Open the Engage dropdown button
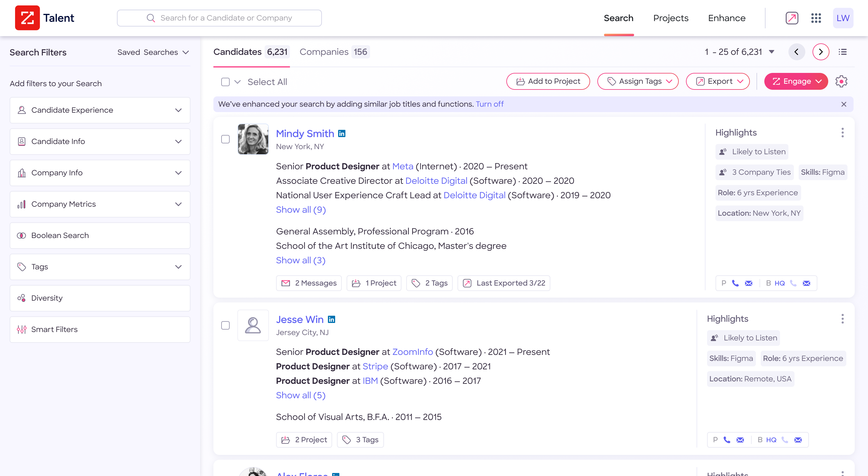Image resolution: width=868 pixels, height=476 pixels. [x=796, y=82]
